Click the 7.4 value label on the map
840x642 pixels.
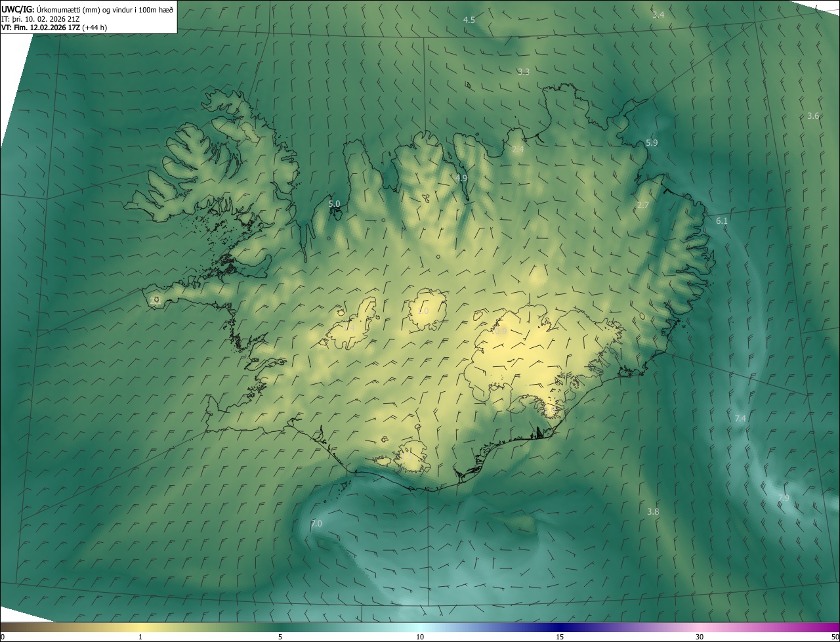click(740, 419)
